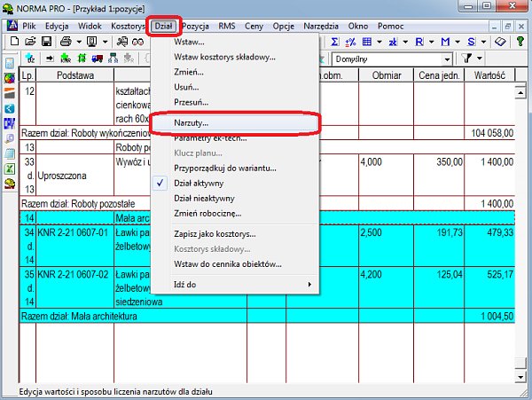Toggle the checked 'Dział aktywny' menu option
This screenshot has width=532, height=400.
click(199, 183)
